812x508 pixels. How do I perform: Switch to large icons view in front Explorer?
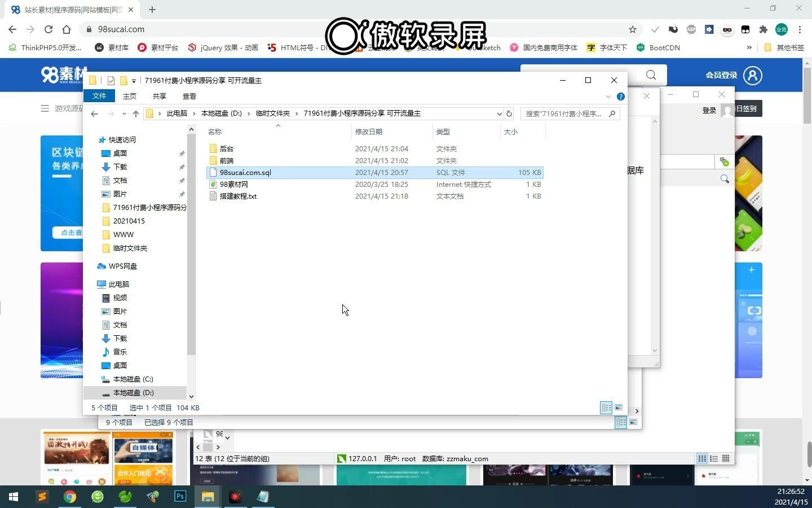point(619,408)
